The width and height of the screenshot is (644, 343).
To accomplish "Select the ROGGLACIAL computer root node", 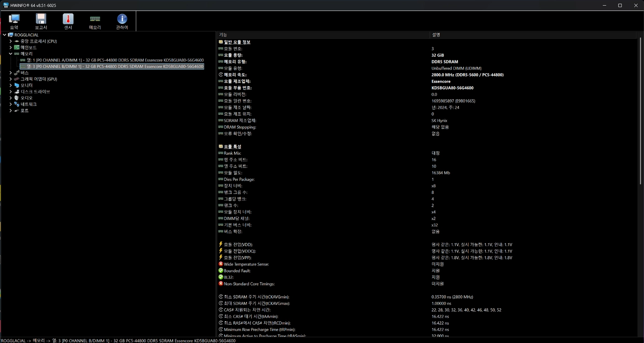I will [x=26, y=35].
